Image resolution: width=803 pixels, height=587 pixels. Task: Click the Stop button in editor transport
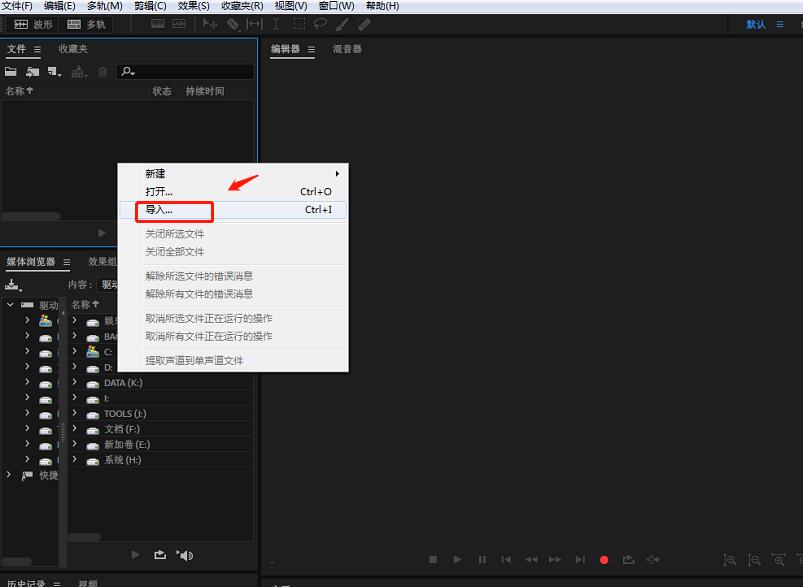point(433,560)
